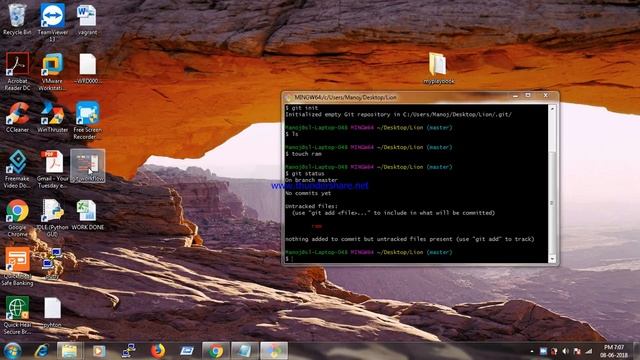Open IDLE (Python GUI) shortcut
The image size is (640, 360).
[x=52, y=218]
